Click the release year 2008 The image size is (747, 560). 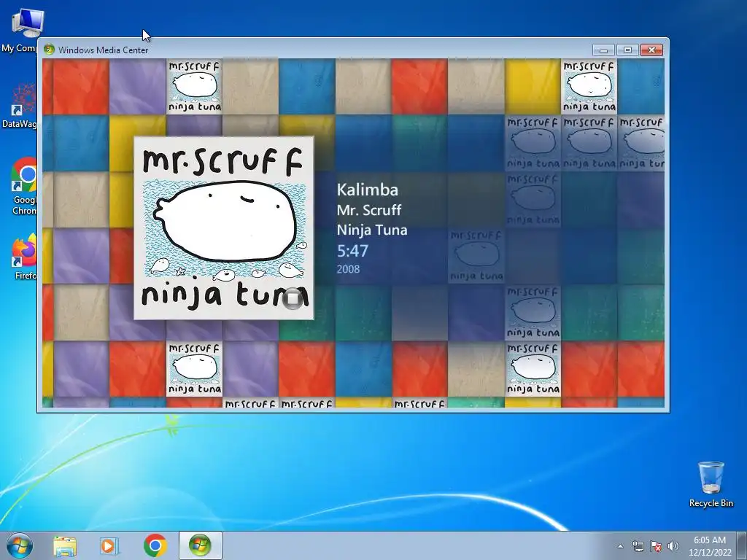tap(348, 269)
